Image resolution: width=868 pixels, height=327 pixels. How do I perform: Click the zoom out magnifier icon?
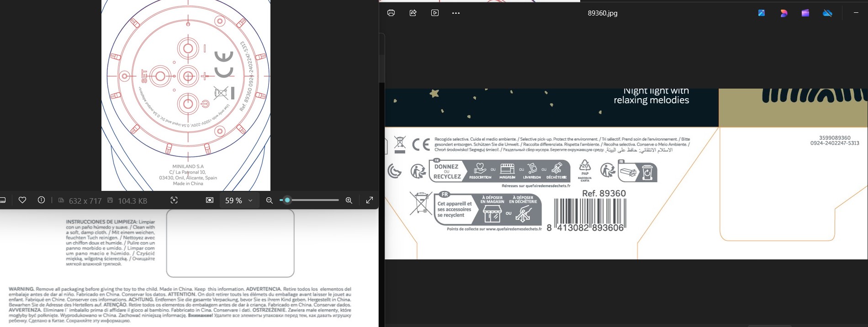point(270,200)
